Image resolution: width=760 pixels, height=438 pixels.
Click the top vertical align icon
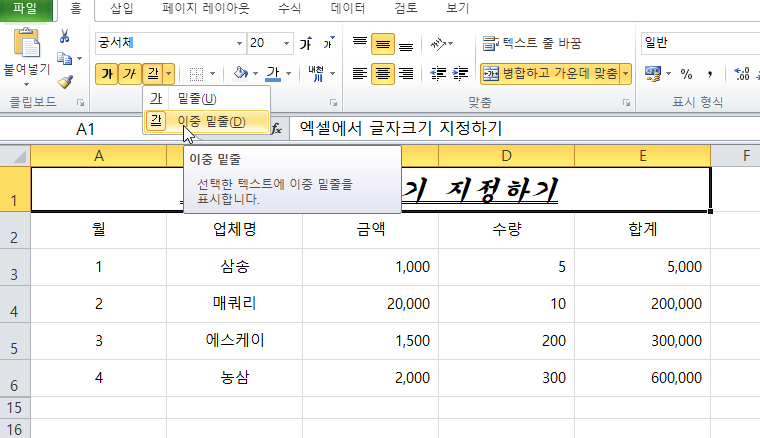coord(360,44)
